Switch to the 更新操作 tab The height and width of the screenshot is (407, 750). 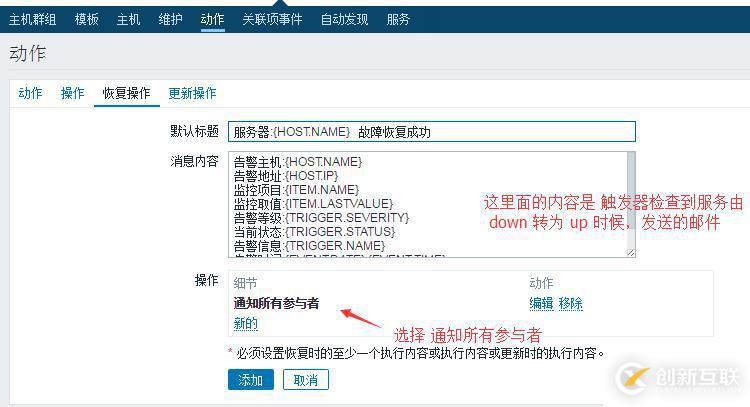click(x=192, y=93)
